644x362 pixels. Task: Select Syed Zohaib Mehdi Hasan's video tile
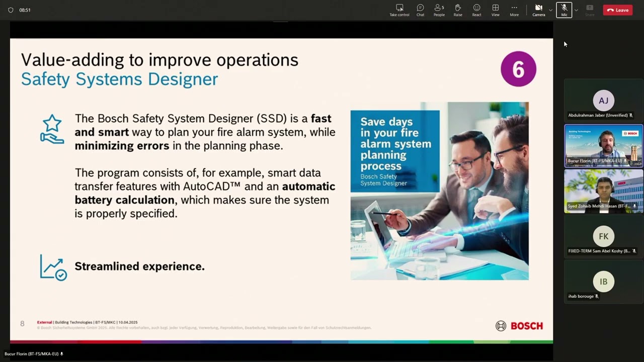click(604, 191)
